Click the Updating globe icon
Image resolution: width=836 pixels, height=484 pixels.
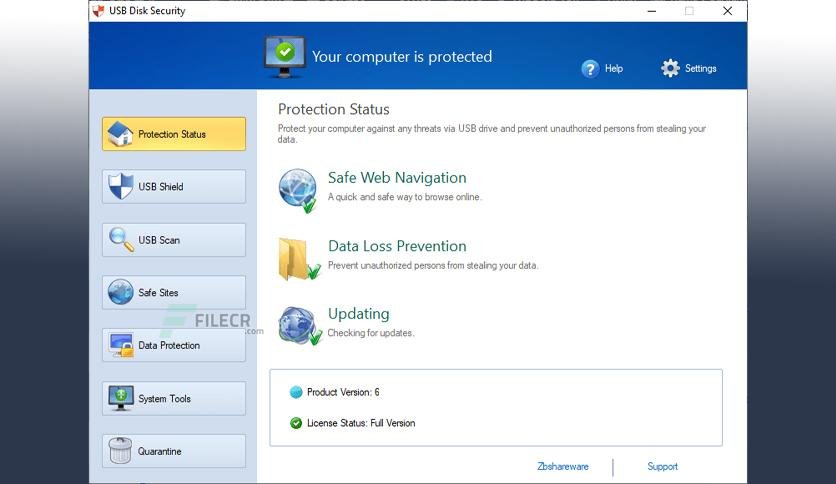(x=300, y=326)
